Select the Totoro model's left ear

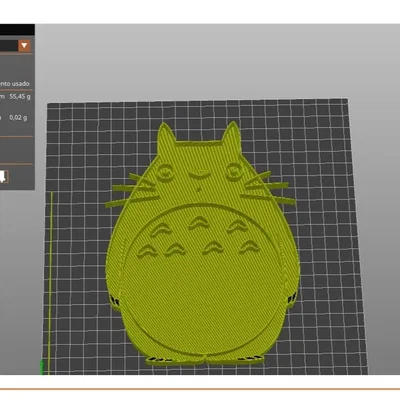pos(165,136)
